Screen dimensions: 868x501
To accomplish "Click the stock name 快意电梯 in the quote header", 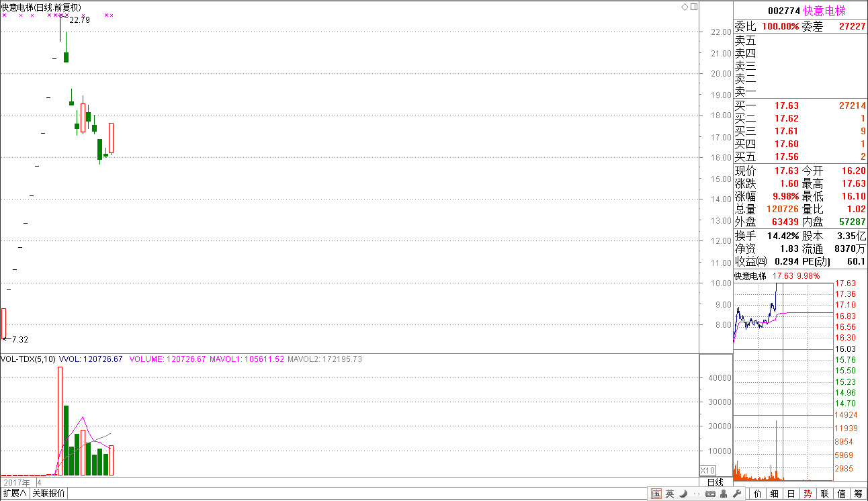I will [x=824, y=11].
